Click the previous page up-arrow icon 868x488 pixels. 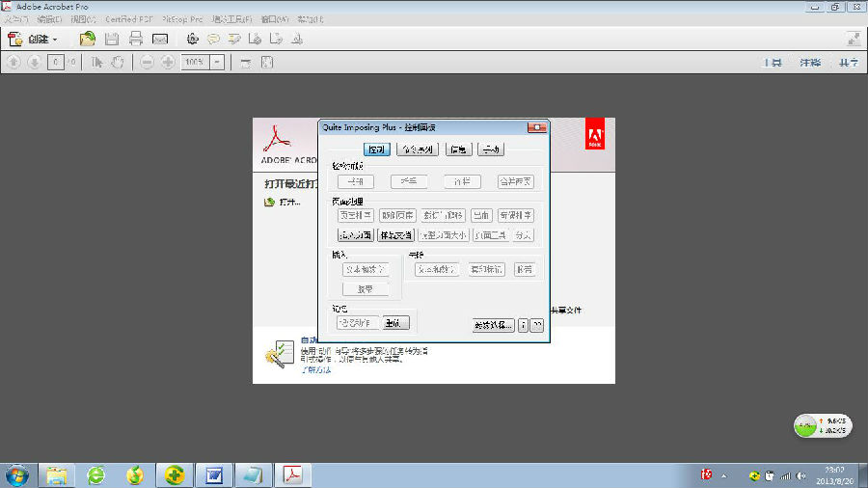tap(14, 63)
